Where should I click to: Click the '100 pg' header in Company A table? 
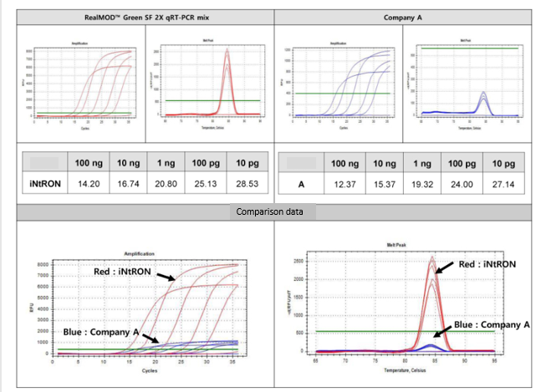click(462, 164)
